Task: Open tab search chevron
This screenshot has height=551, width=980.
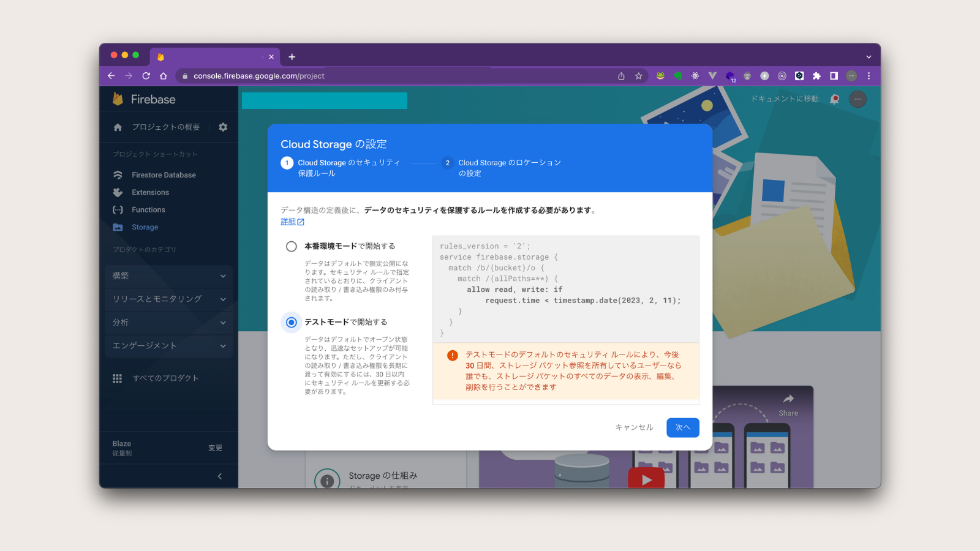Action: coord(869,57)
